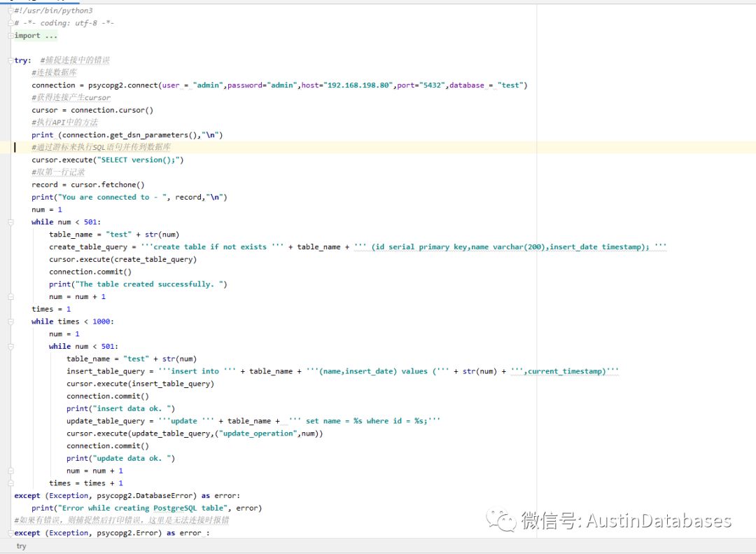
Task: Click fold marker beside "except (Exception, psycopg2.Error)"
Action: click(x=10, y=533)
